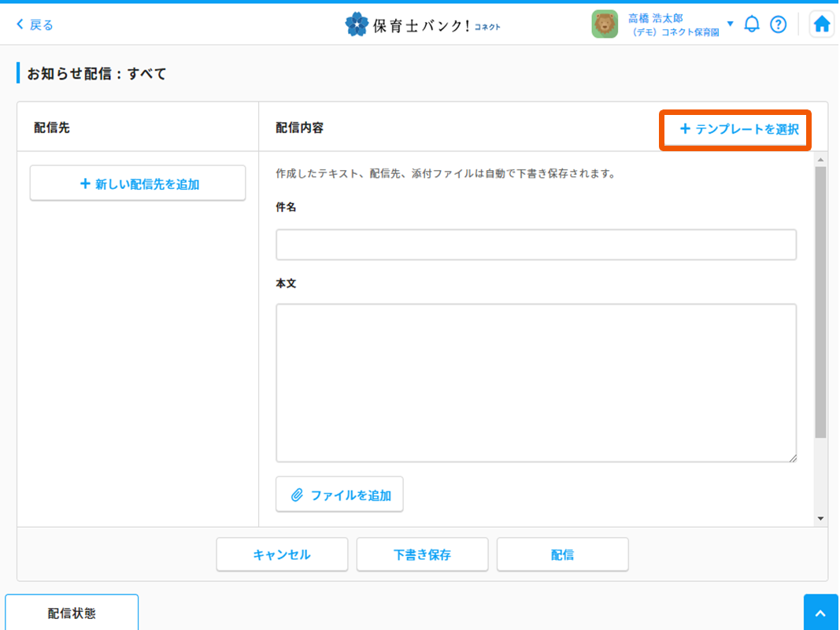Click the notification bell icon
The width and height of the screenshot is (840, 630).
[x=752, y=24]
